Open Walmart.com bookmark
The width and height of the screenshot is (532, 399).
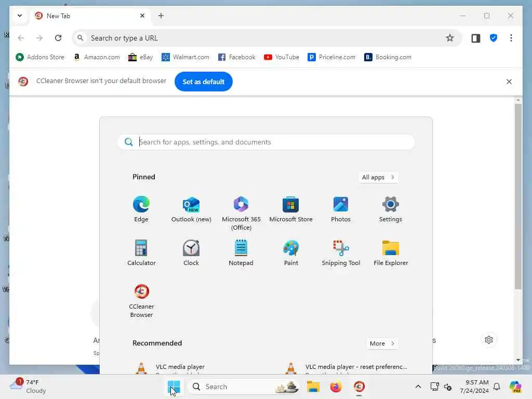(x=185, y=57)
